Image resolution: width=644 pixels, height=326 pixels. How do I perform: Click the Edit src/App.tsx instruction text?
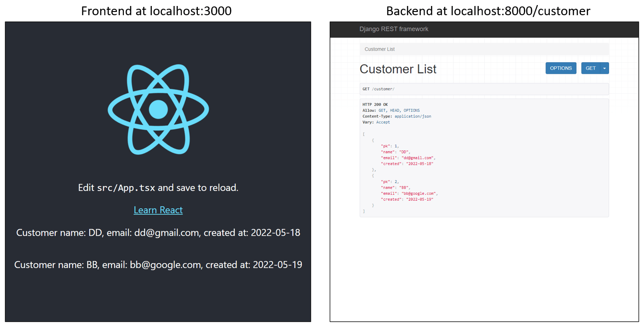coord(158,188)
